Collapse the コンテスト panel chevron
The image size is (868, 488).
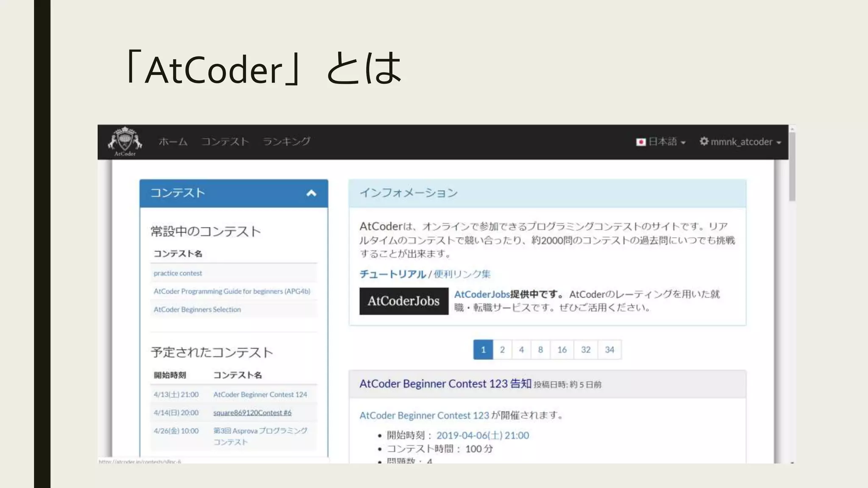[x=312, y=193]
